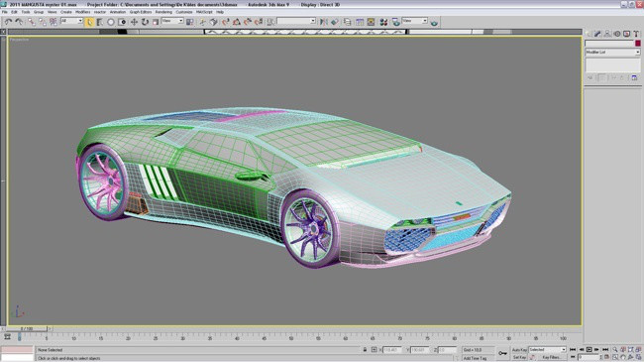The width and height of the screenshot is (644, 362).
Task: Switch to the Motion command panel tab
Action: point(617,34)
